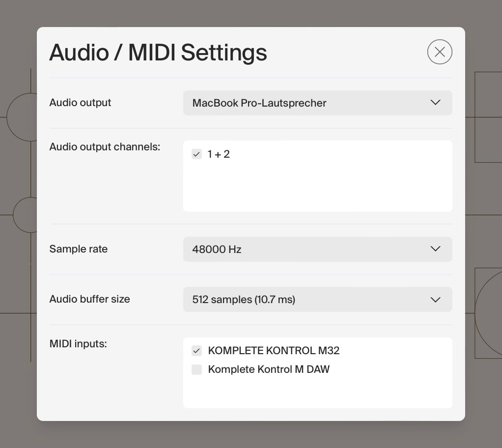This screenshot has width=502, height=448.
Task: Open the Audio output device dropdown
Action: [x=317, y=103]
